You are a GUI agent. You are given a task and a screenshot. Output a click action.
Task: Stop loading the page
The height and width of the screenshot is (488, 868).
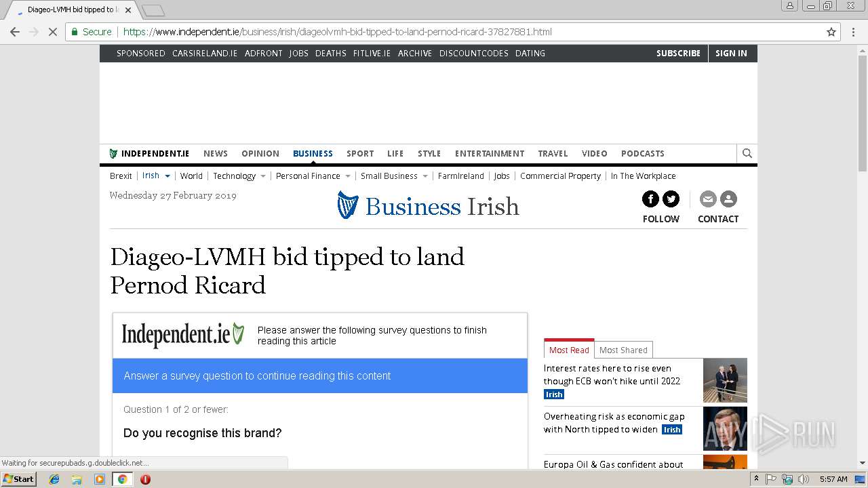coord(53,32)
